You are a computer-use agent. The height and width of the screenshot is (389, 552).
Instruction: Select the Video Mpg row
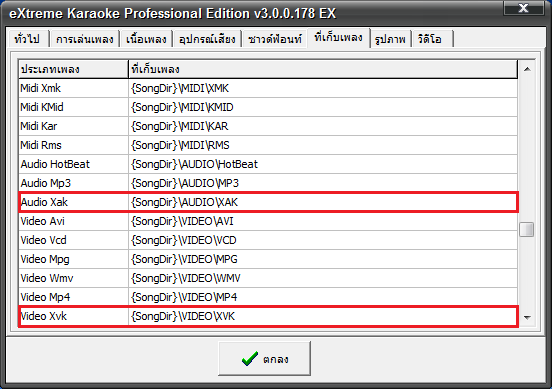[x=268, y=259]
